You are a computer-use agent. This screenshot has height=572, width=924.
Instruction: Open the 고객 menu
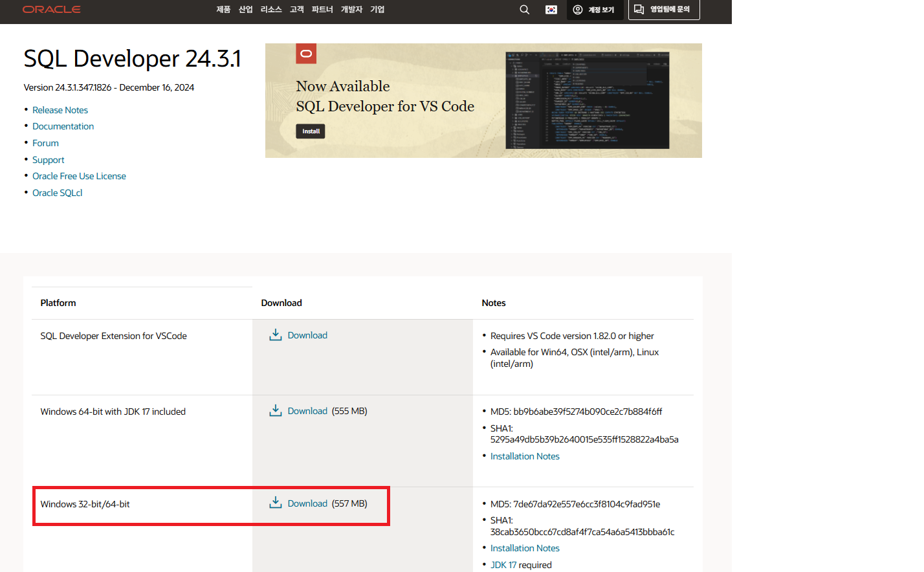coord(297,10)
